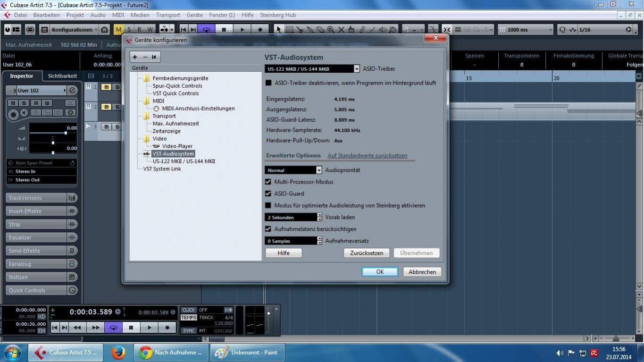
Task: Click the Aufnahmeversatz stepper arrows
Action: point(319,241)
